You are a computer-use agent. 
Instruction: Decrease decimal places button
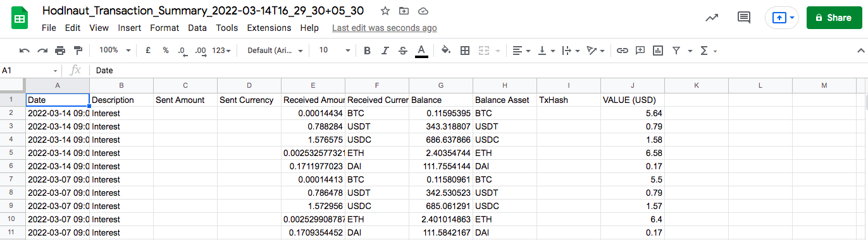coord(182,51)
